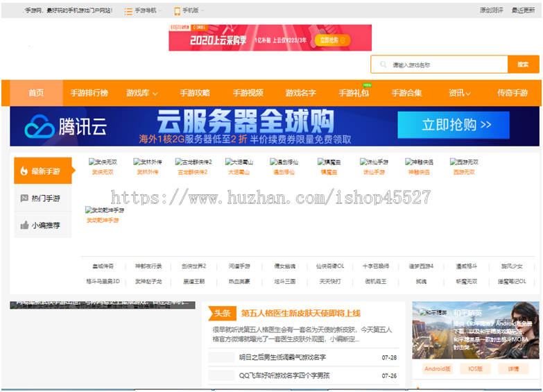Click the IOS版 button
Image resolution: width=543 pixels, height=392 pixels.
[x=476, y=369]
